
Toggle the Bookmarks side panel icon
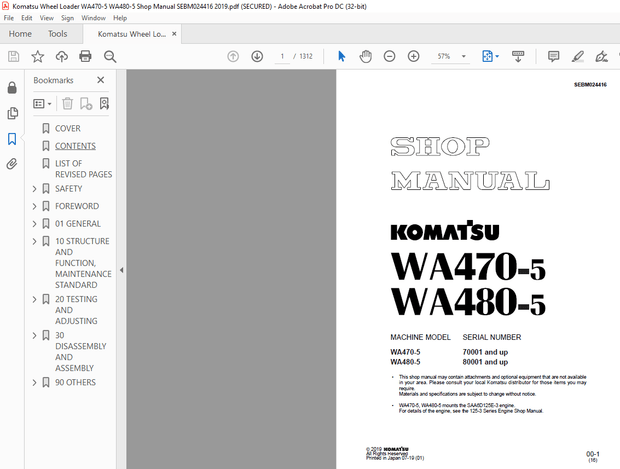click(12, 139)
